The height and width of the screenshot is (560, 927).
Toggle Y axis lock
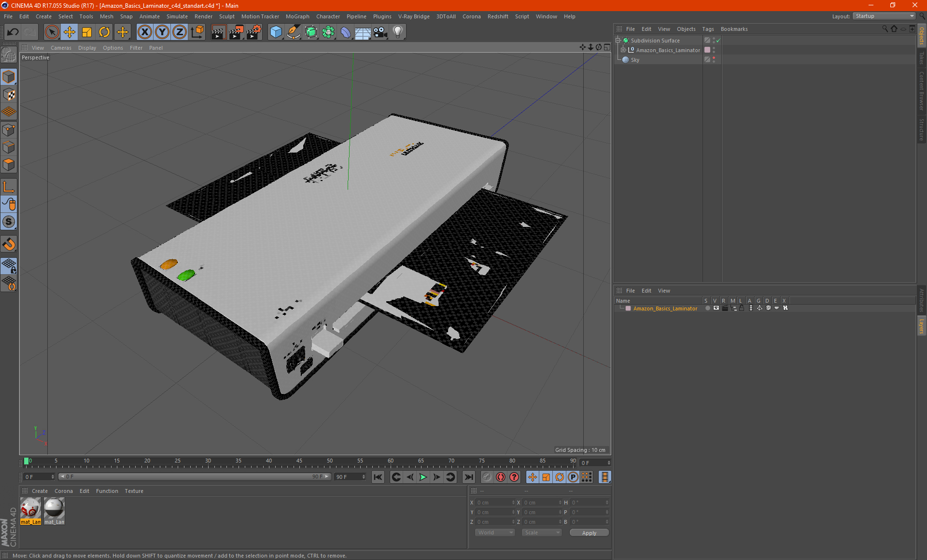162,32
